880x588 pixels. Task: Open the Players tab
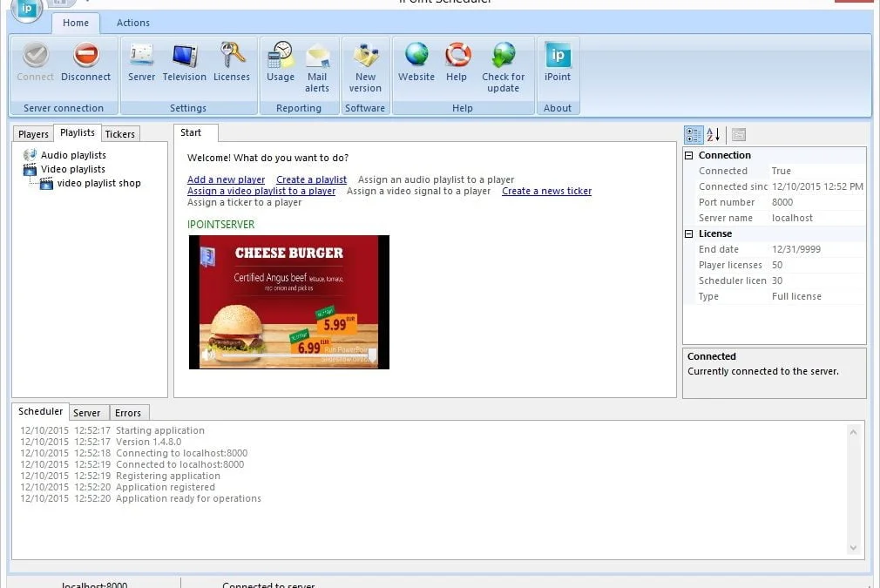33,134
